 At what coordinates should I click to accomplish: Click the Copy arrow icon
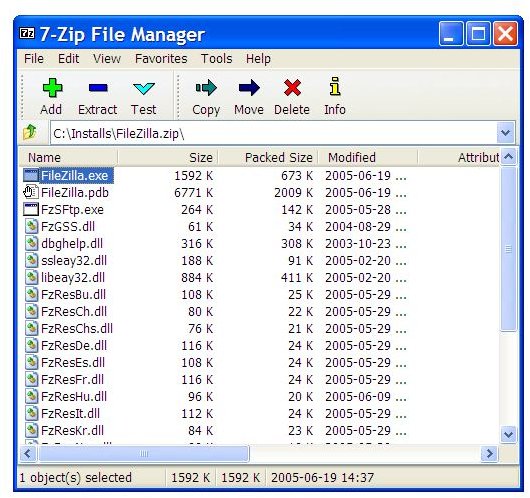pos(206,88)
